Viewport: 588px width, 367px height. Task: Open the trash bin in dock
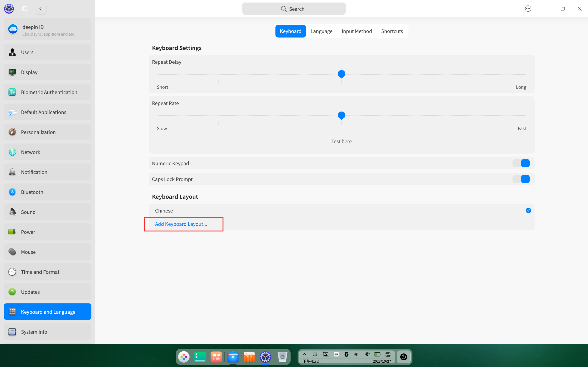pos(282,357)
